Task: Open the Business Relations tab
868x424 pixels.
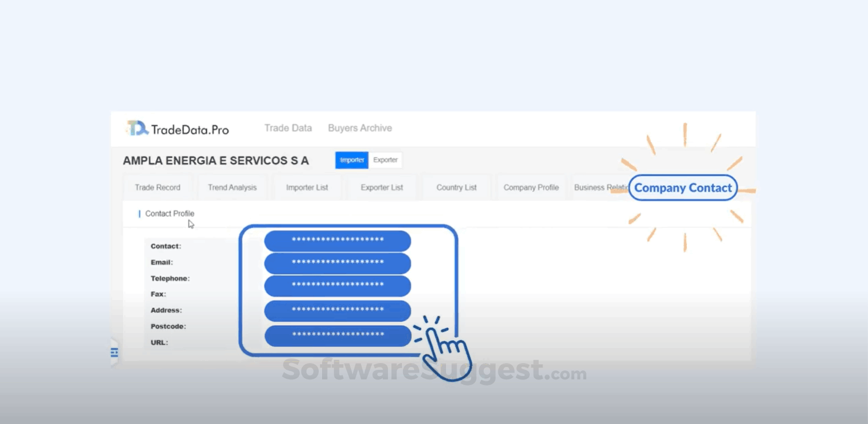Action: tap(601, 187)
